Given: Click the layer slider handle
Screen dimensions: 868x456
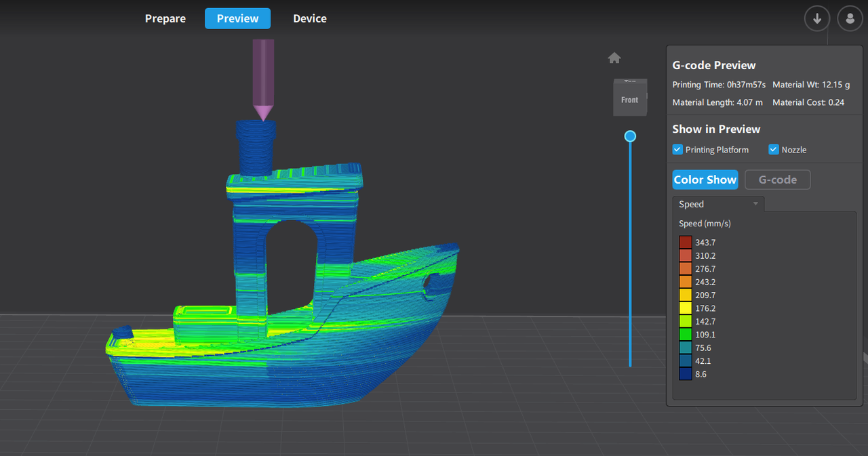Looking at the screenshot, I should coord(630,136).
